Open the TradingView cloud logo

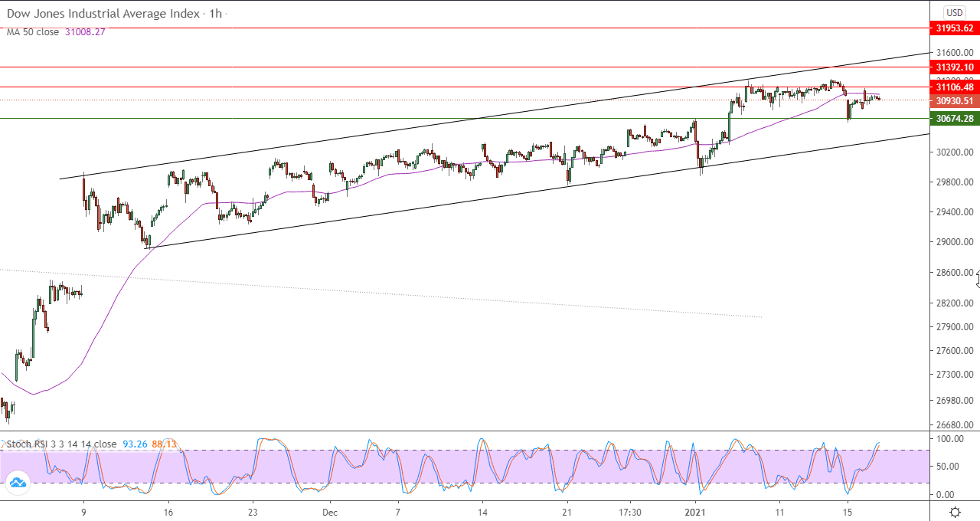click(x=17, y=482)
